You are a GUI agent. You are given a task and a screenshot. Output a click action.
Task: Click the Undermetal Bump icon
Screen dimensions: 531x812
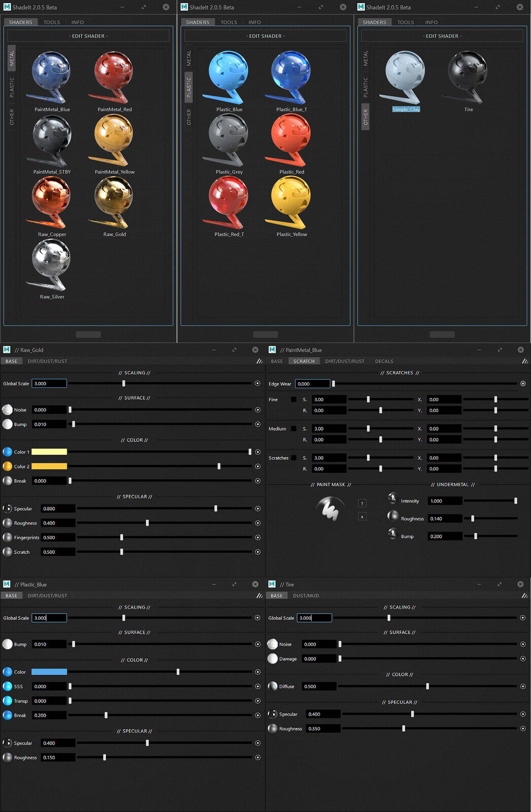tap(392, 533)
